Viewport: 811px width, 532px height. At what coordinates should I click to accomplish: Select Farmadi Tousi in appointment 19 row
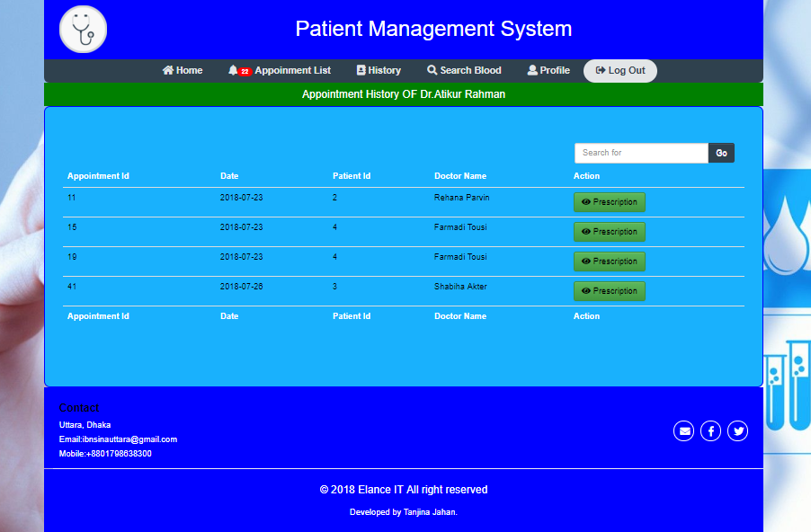click(460, 257)
